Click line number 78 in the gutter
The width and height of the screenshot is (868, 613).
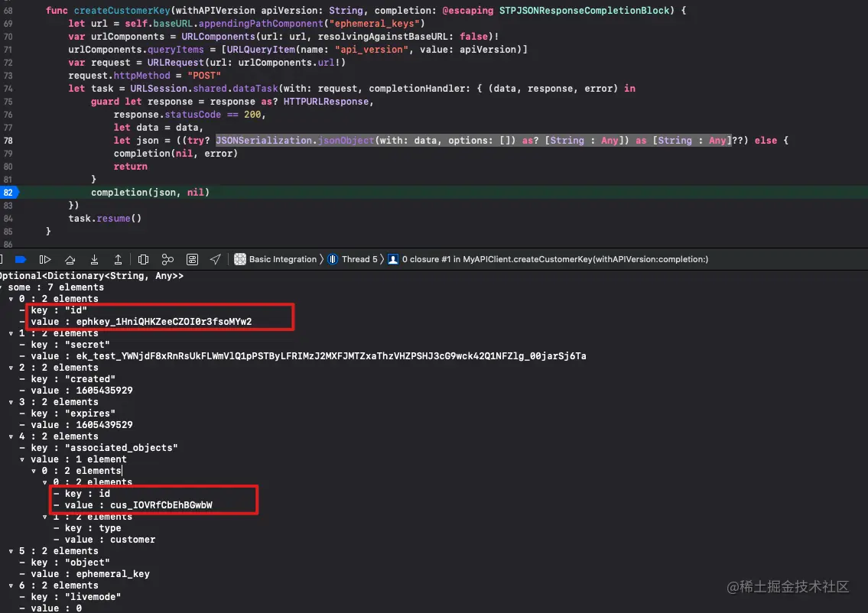pyautogui.click(x=8, y=141)
